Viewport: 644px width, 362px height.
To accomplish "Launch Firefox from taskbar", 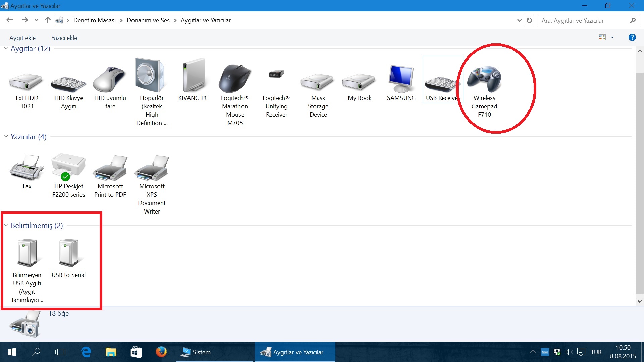I will click(x=161, y=352).
